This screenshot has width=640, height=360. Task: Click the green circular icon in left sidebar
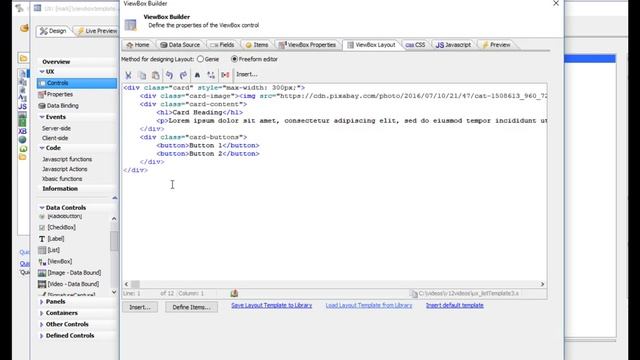23,149
